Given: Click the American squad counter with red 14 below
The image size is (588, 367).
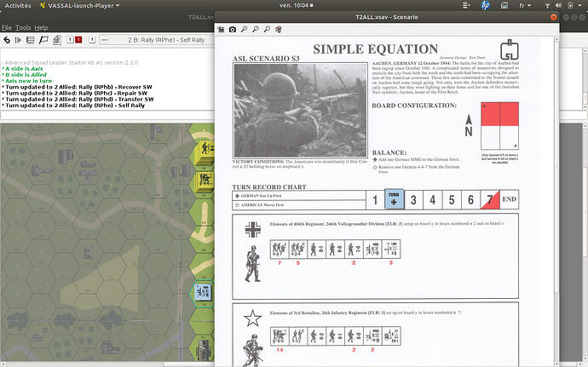Looking at the screenshot, I should tap(280, 335).
